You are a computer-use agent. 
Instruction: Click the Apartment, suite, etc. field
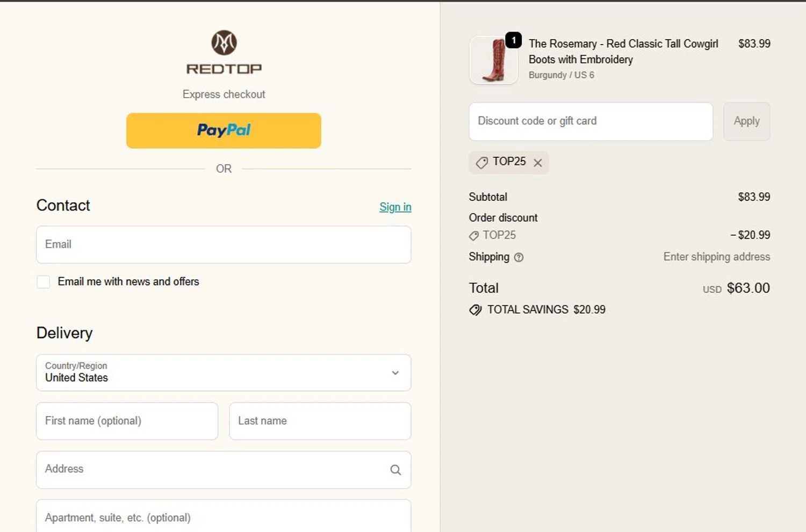pos(224,516)
